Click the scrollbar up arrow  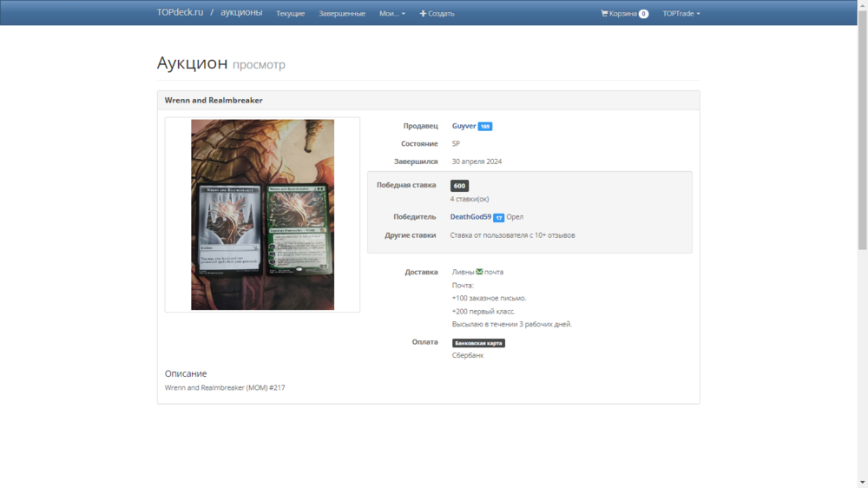click(862, 5)
